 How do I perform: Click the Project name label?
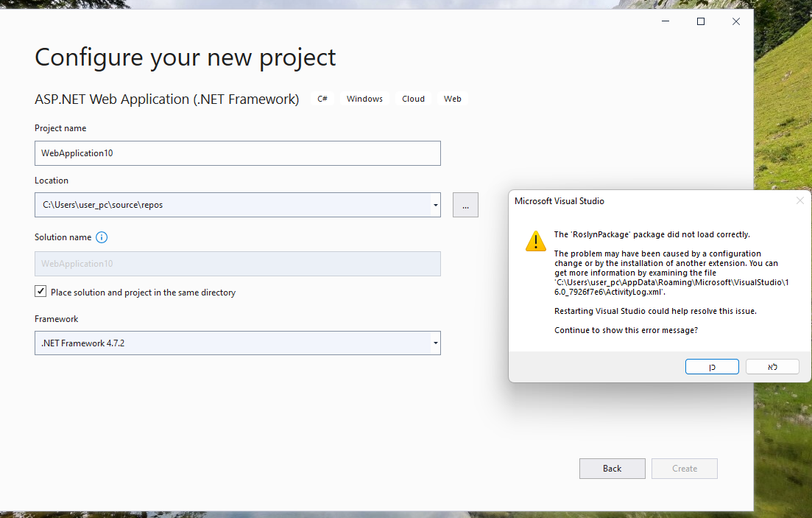(x=60, y=128)
